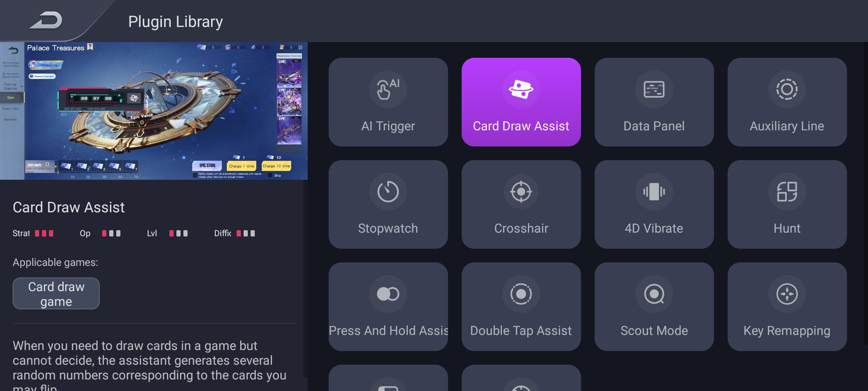868x391 pixels.
Task: Select the Stopwatch plugin
Action: (388, 204)
